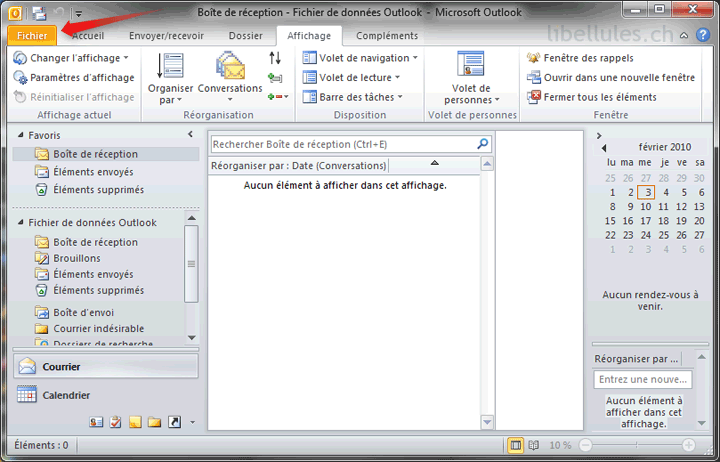Click the Organiser par icon
Viewport: 720px width, 462px height.
[170, 78]
